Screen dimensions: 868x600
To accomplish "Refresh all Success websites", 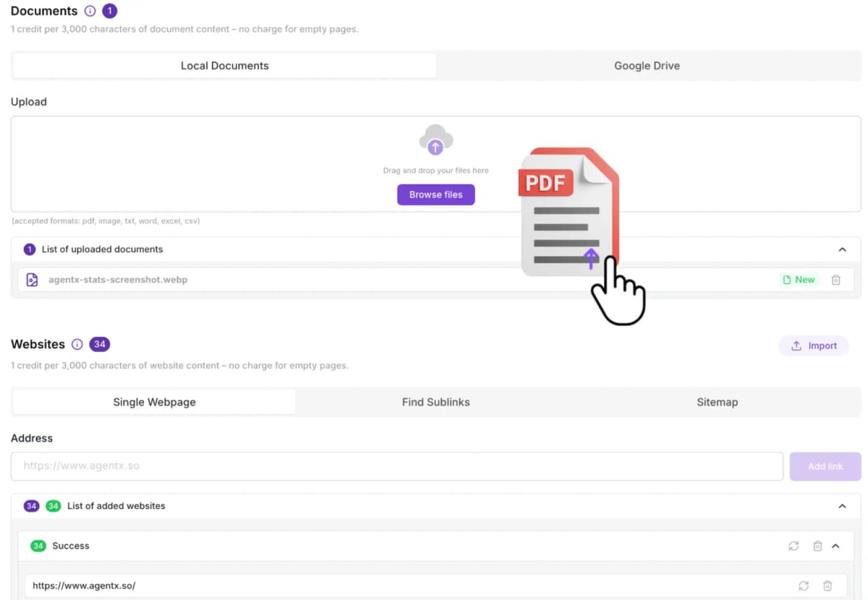I will pyautogui.click(x=793, y=546).
